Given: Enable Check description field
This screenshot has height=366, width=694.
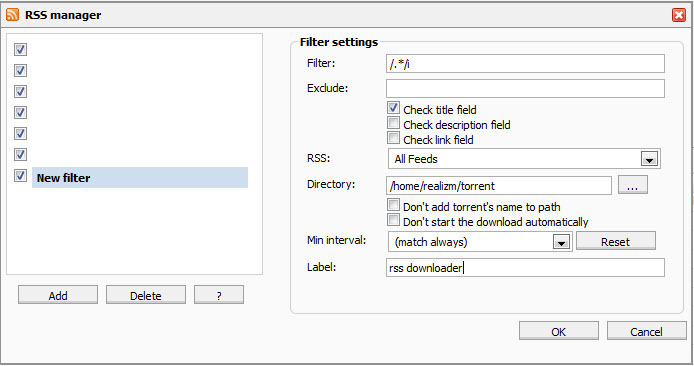Looking at the screenshot, I should [x=393, y=123].
